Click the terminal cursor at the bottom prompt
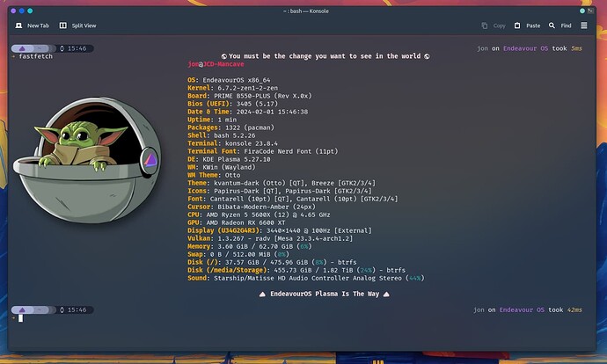 [20, 318]
